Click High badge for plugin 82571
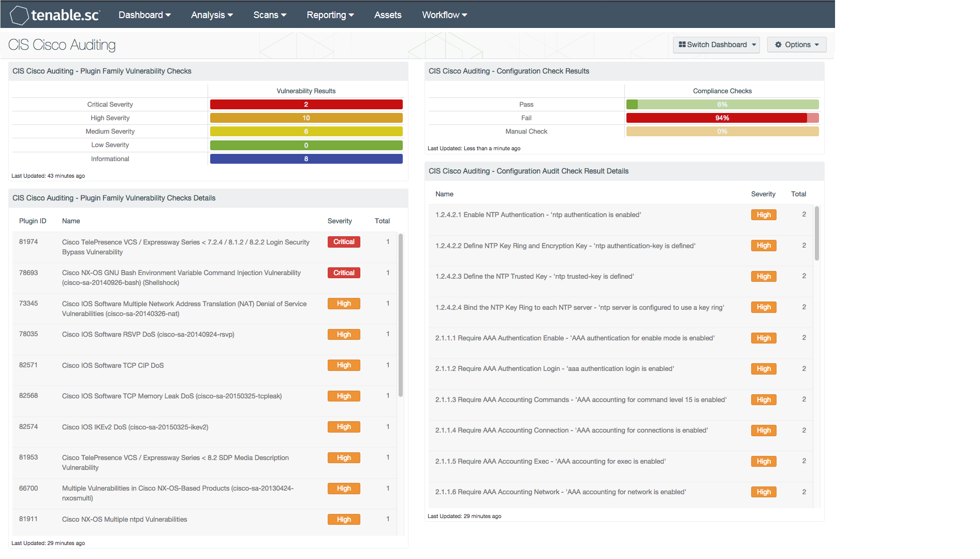This screenshot has width=980, height=559. click(344, 365)
